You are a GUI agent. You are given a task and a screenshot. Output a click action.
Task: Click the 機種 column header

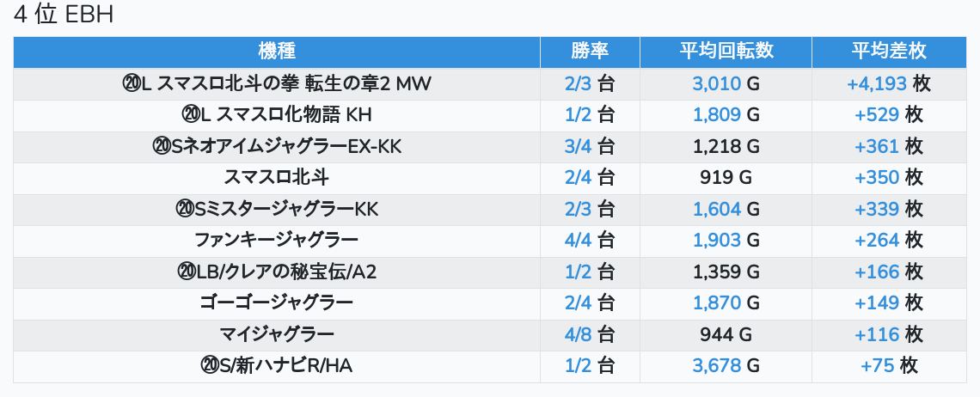coord(277,52)
